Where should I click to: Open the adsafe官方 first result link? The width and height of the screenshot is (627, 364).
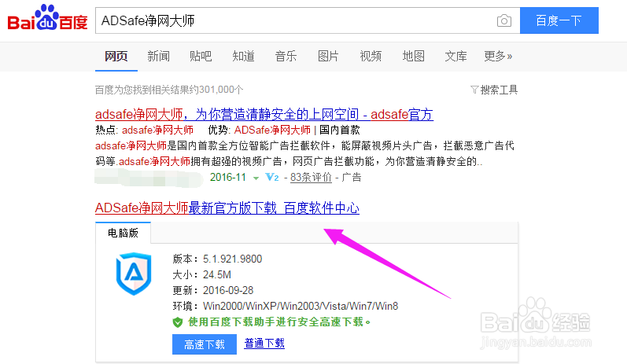pyautogui.click(x=264, y=115)
